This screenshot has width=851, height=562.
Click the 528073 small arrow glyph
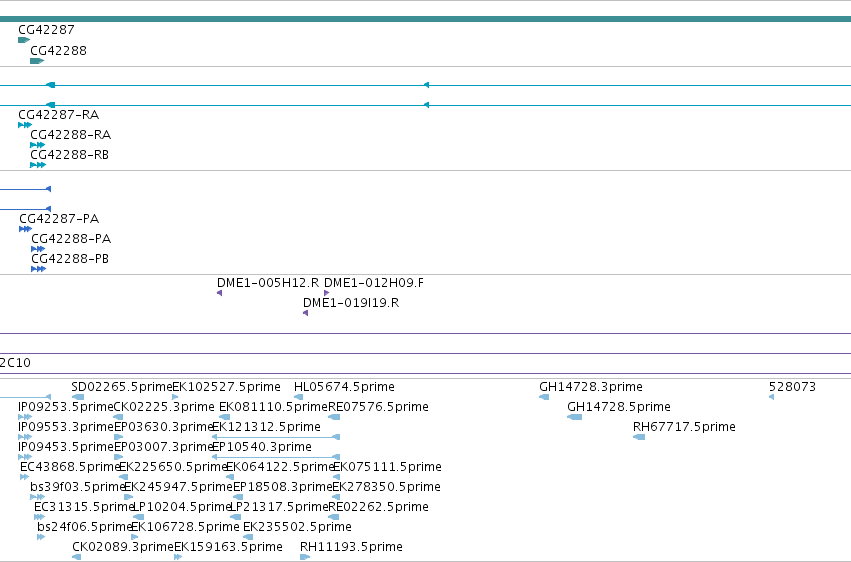(x=771, y=398)
